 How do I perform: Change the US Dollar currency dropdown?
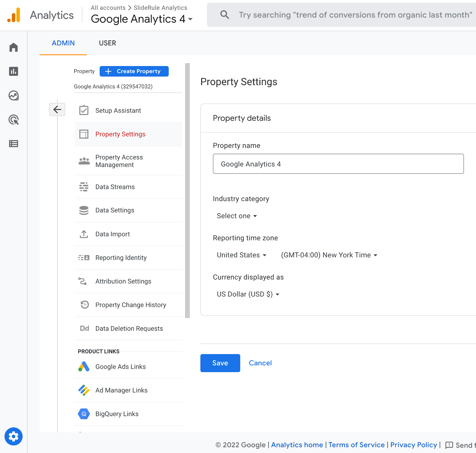coord(248,294)
